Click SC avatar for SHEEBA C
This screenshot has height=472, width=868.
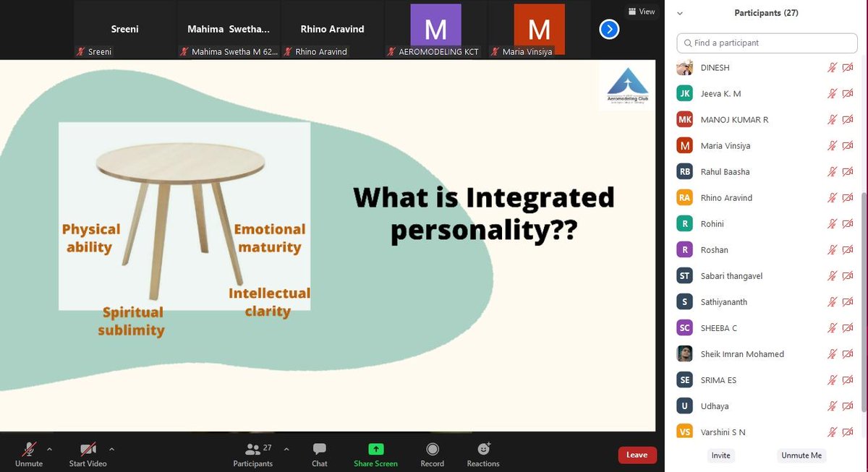coord(684,327)
